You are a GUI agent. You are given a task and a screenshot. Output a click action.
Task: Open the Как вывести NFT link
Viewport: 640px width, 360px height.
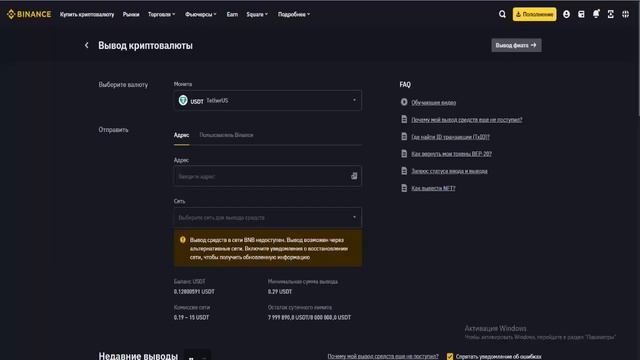pos(433,188)
